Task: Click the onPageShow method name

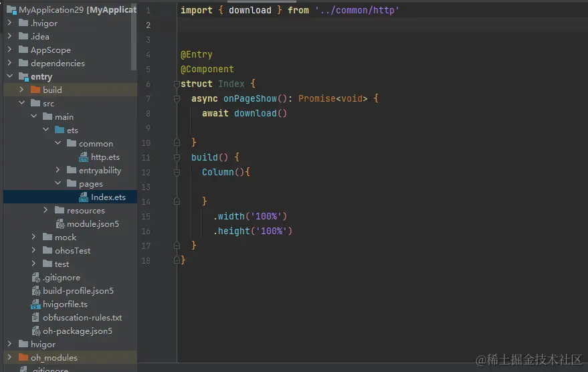Action: [250, 98]
